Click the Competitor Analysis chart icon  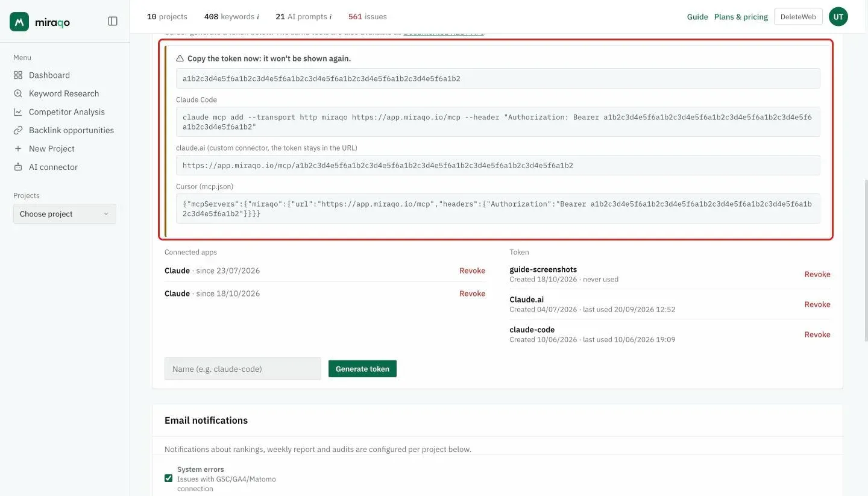coord(18,112)
